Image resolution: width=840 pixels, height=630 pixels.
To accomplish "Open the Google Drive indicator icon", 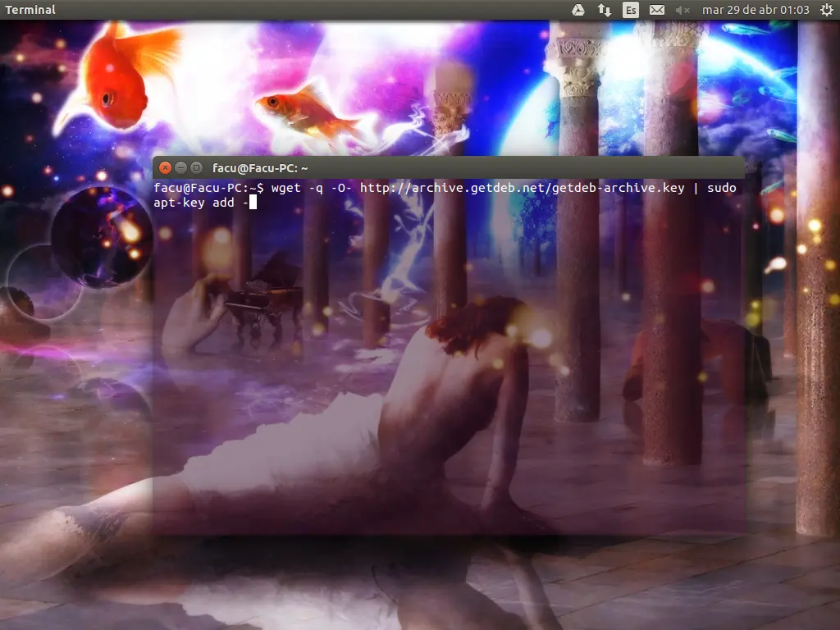I will [578, 10].
